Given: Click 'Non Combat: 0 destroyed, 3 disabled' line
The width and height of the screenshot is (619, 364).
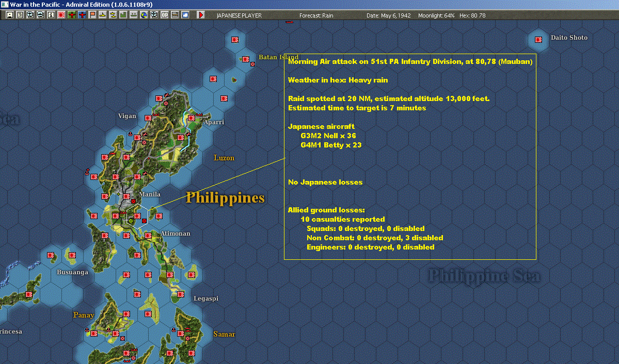Looking at the screenshot, I should pyautogui.click(x=375, y=238).
